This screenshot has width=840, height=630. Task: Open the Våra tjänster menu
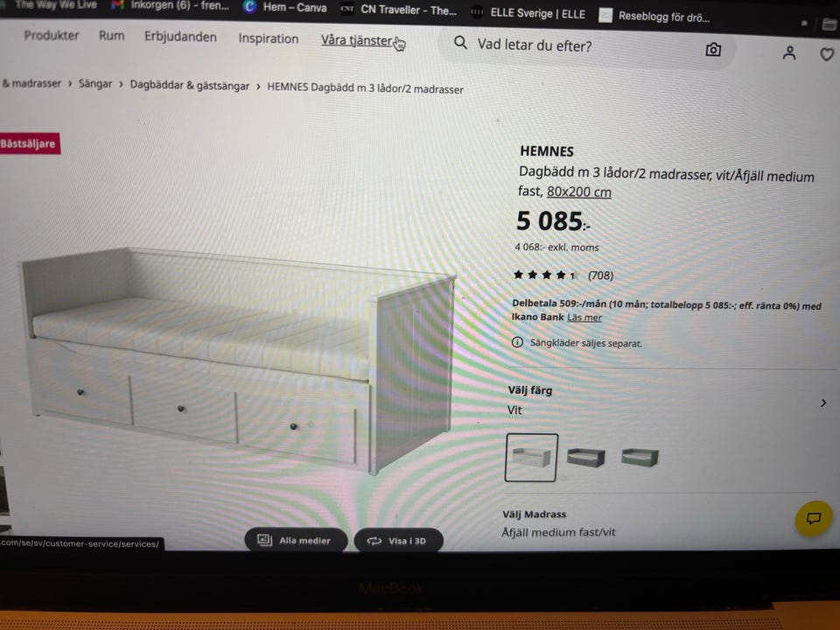click(356, 40)
